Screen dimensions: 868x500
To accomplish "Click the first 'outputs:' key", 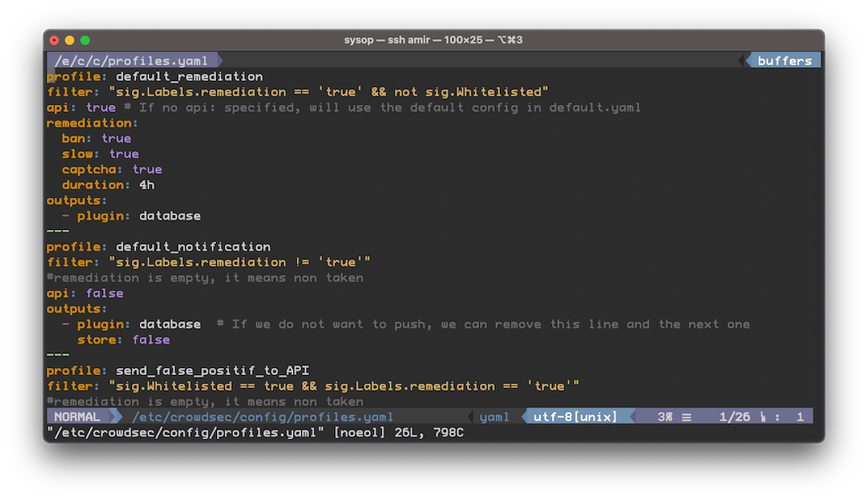I will [x=76, y=201].
